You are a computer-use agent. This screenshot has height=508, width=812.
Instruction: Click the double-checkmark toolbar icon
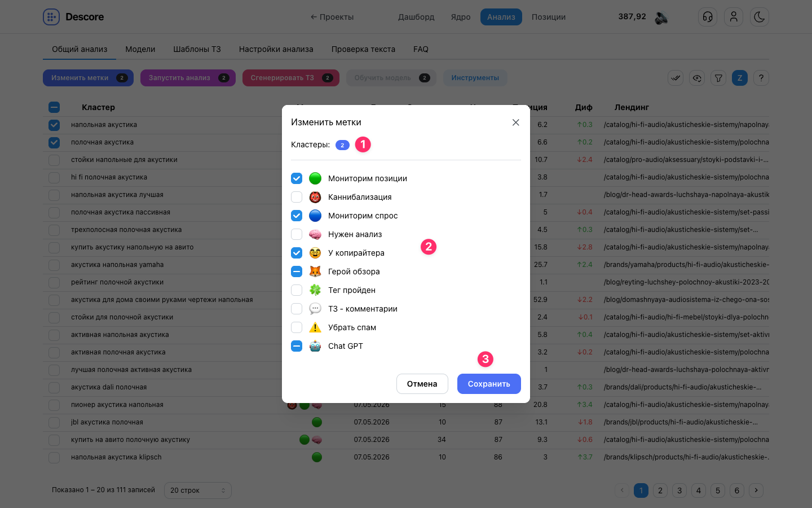coord(676,78)
